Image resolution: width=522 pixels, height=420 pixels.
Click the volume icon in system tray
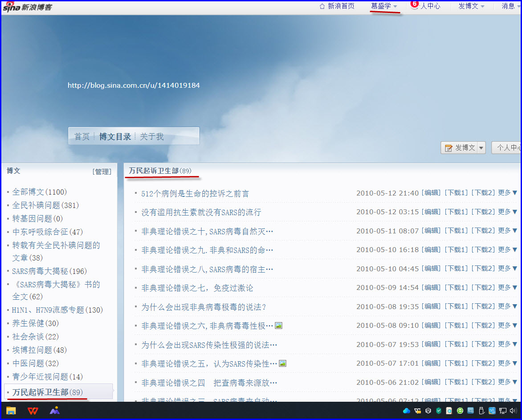pyautogui.click(x=514, y=411)
